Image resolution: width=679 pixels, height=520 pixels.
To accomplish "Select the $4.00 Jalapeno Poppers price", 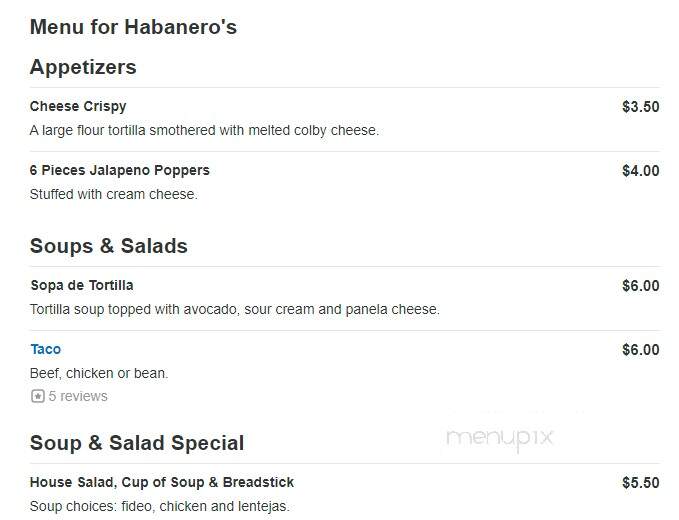I will coord(640,171).
